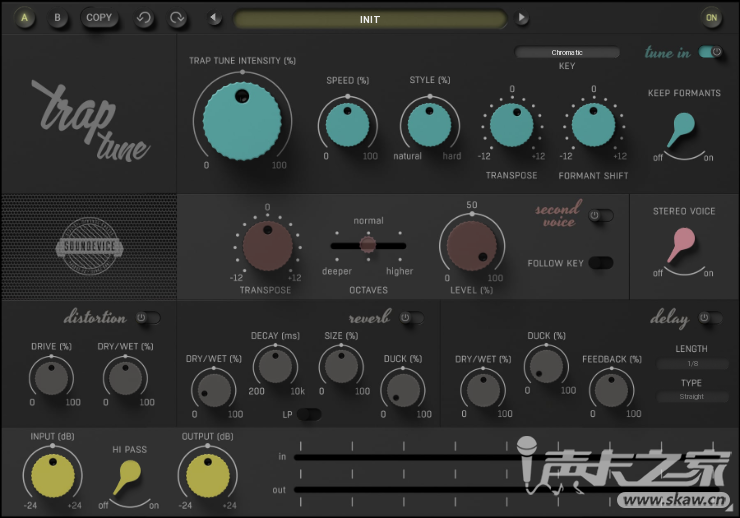The height and width of the screenshot is (518, 740).
Task: Click the redo arrow icon
Action: pos(177,18)
